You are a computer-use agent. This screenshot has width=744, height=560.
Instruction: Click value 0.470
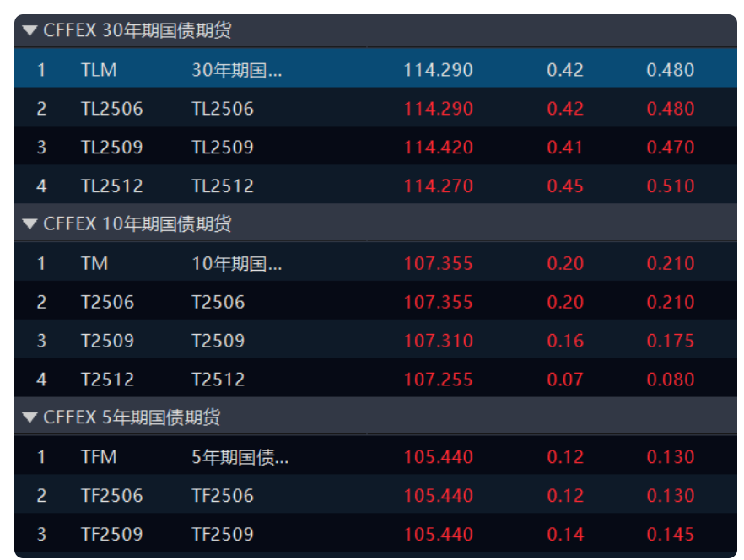671,147
